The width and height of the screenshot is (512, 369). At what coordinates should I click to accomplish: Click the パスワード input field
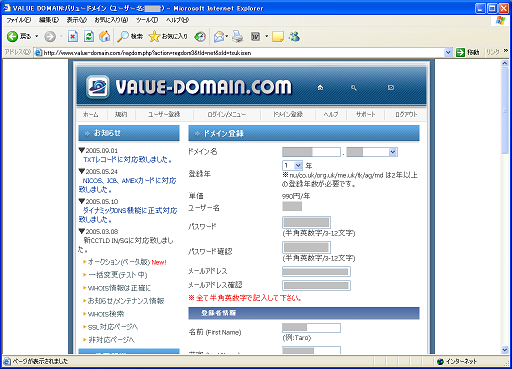(306, 223)
